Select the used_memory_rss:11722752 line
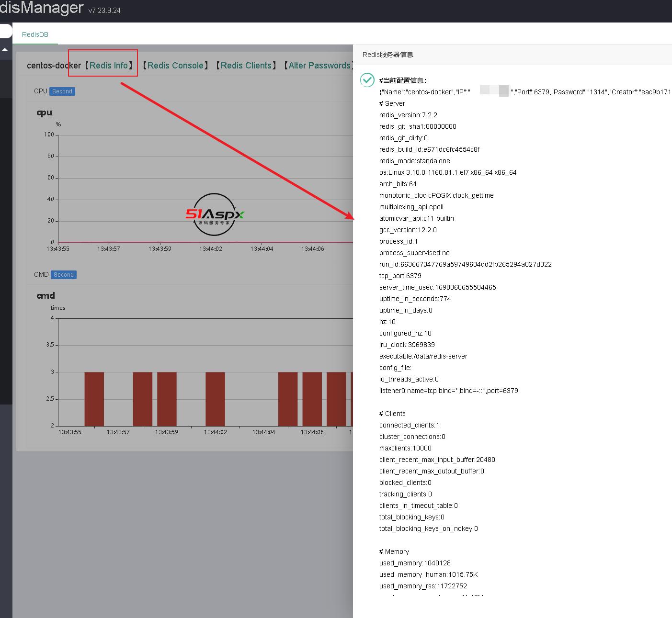The image size is (672, 618). point(423,586)
